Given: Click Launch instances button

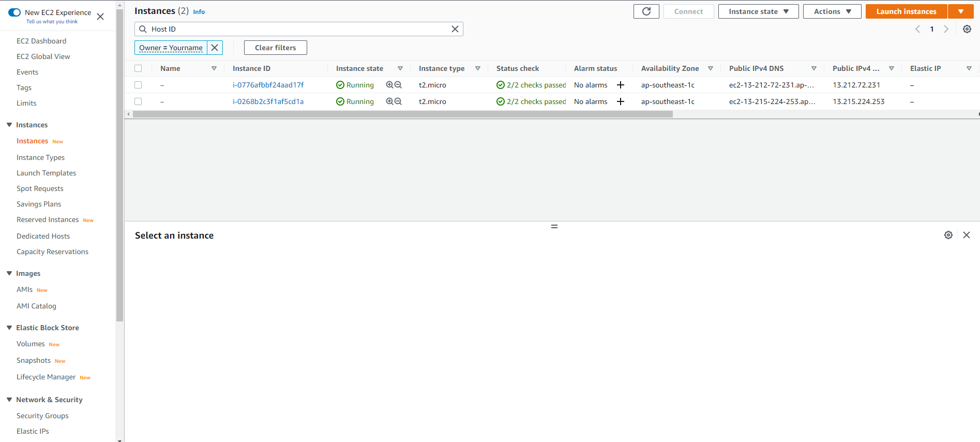Looking at the screenshot, I should [906, 11].
